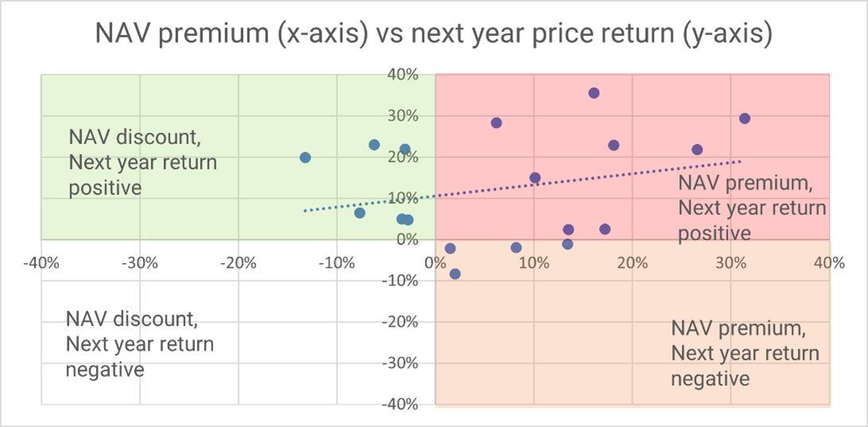Select the -30% label on the x-axis
Image resolution: width=868 pixels, height=427 pixels.
140,262
